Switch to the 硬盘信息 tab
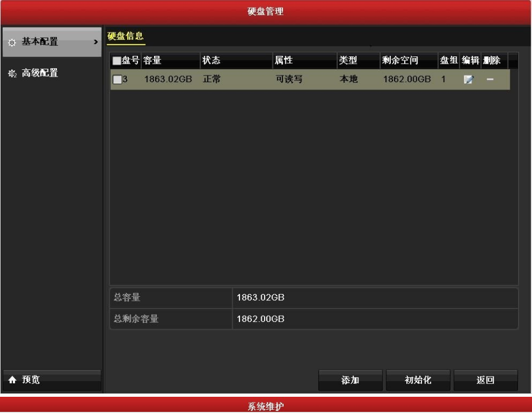532x413 pixels. [126, 36]
